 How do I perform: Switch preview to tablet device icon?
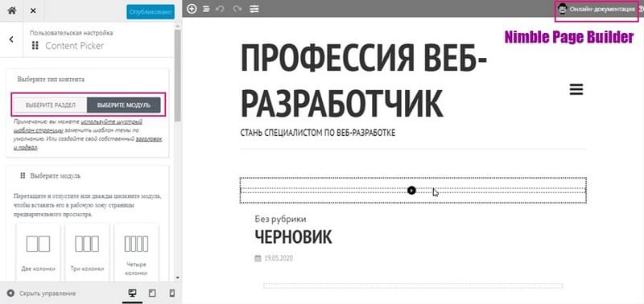[x=152, y=293]
